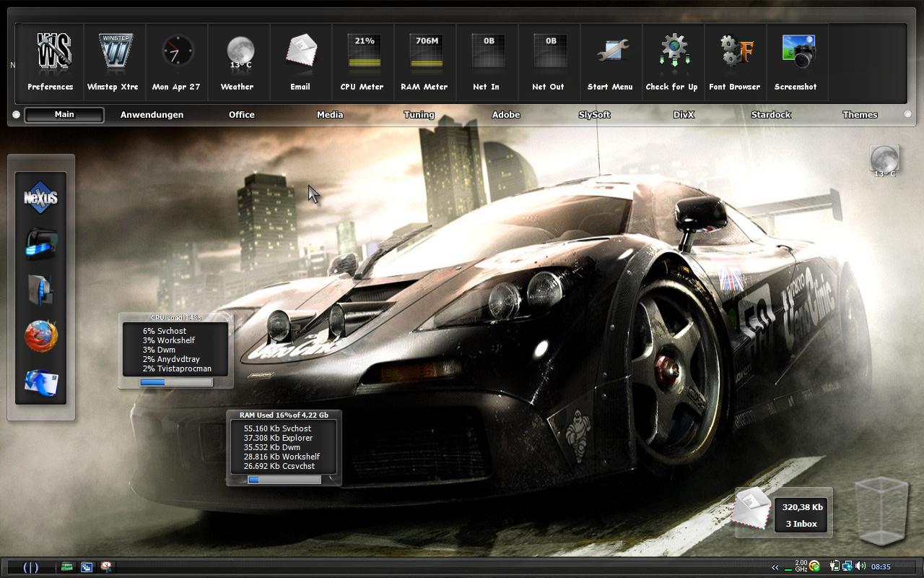Click the battery power tray icon
The image size is (924, 578).
pos(835,566)
